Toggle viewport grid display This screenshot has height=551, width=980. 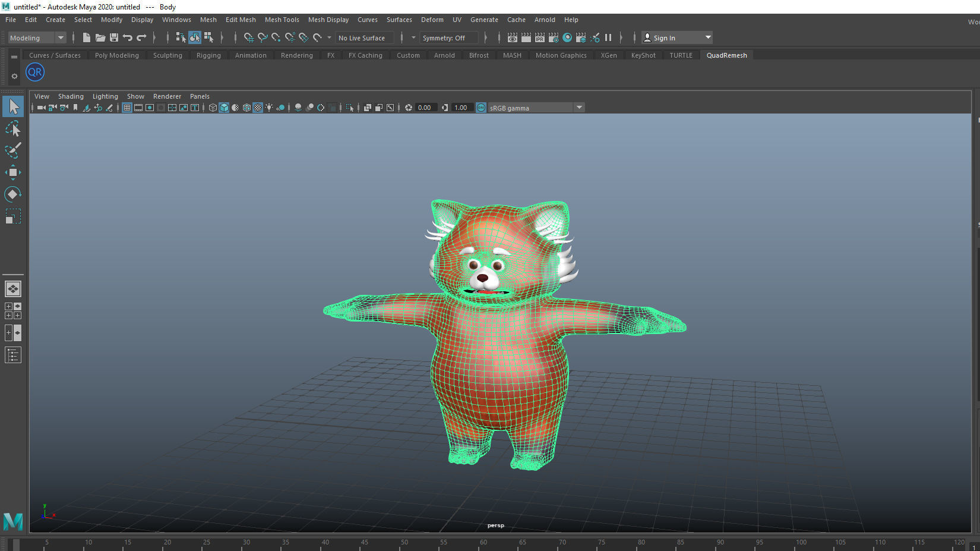127,108
